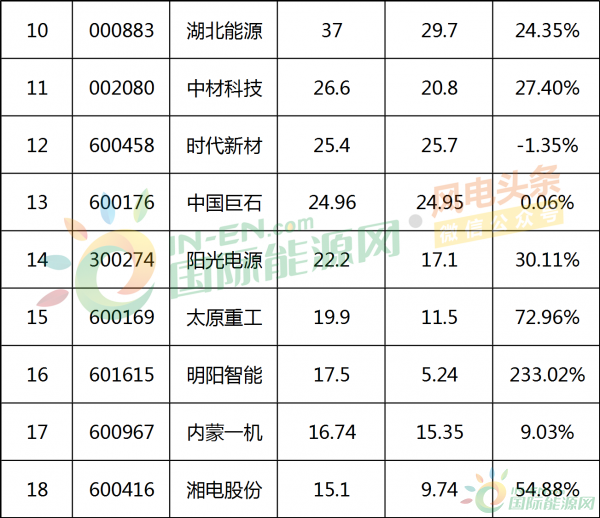Click the 72.96% cell

tap(547, 317)
